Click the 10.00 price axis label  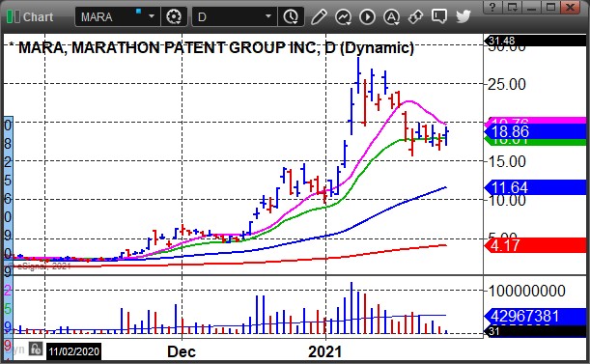507,201
